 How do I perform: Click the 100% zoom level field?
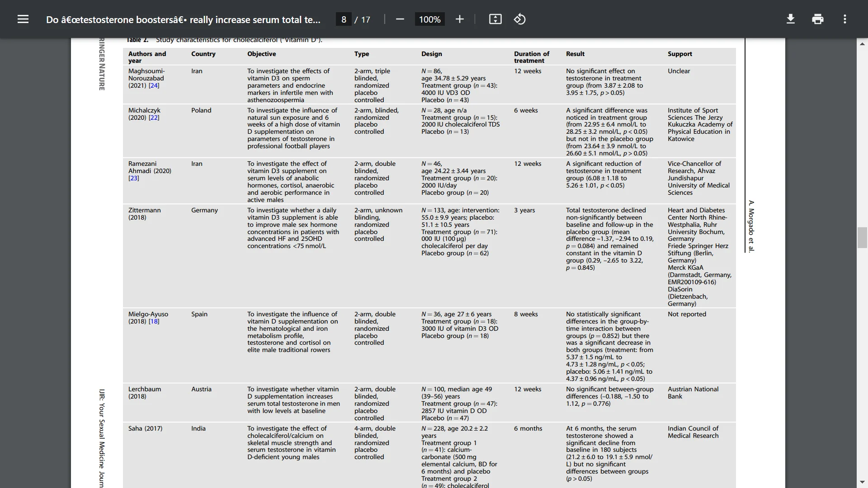click(x=429, y=19)
